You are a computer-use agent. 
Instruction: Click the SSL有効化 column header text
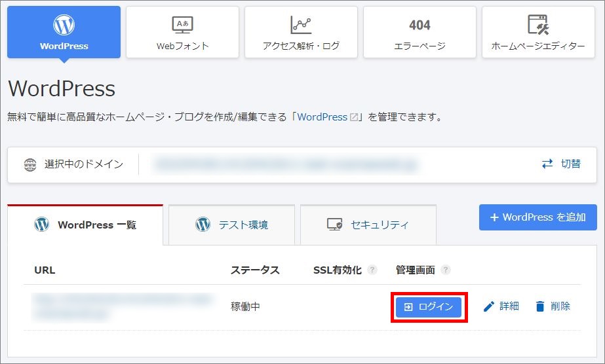click(x=337, y=270)
